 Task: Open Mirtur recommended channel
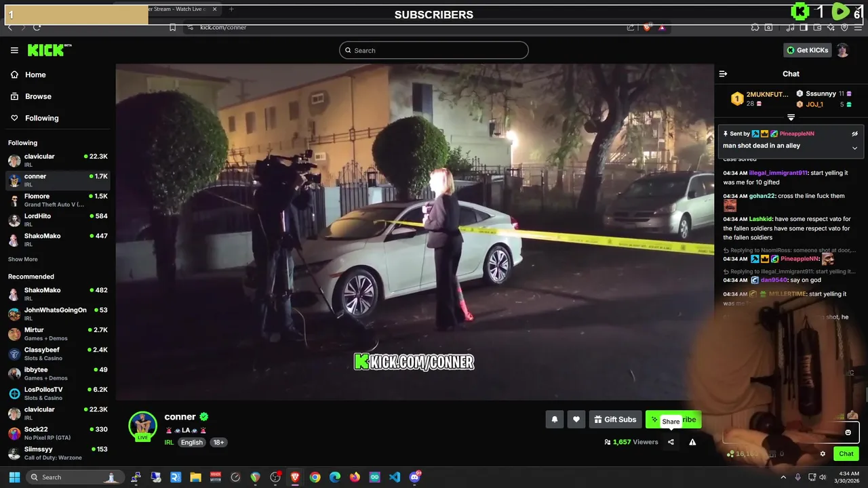click(58, 333)
